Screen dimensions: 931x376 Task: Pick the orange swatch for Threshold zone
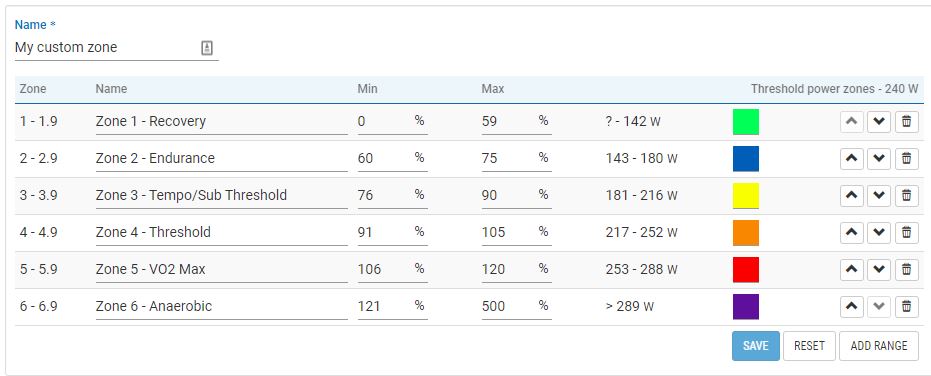tap(746, 232)
